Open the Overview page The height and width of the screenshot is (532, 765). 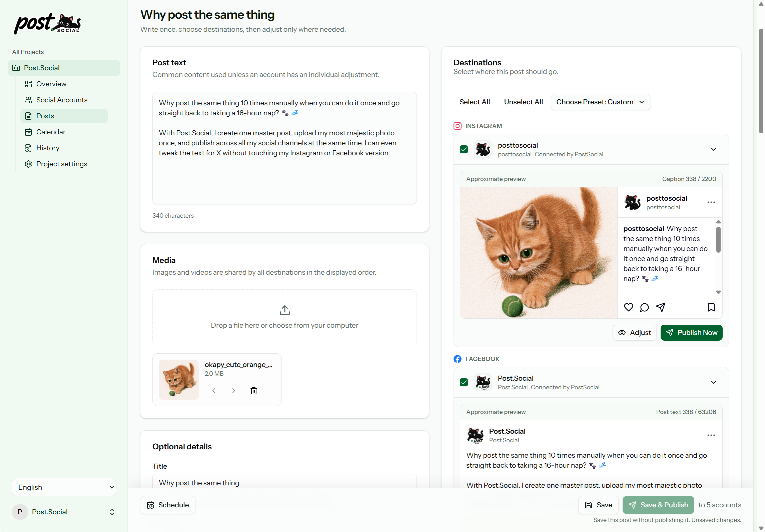[64, 84]
